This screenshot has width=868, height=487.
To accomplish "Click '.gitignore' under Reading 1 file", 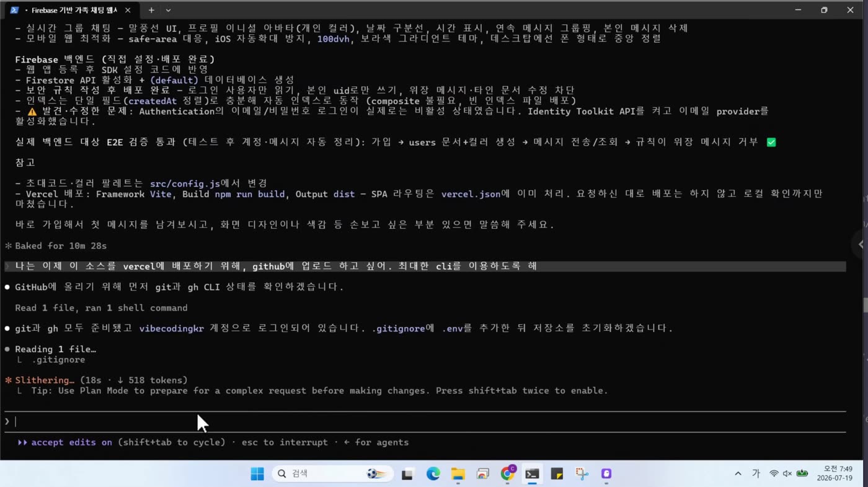I will tap(58, 359).
